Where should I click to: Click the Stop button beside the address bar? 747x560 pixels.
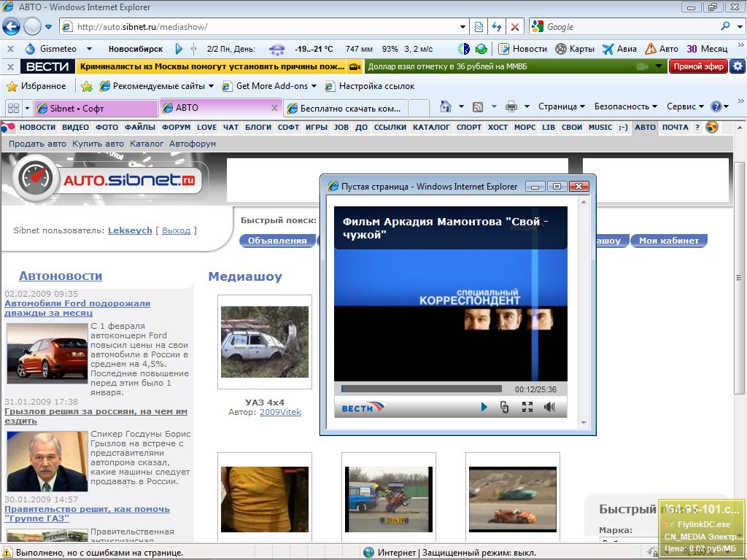(515, 27)
